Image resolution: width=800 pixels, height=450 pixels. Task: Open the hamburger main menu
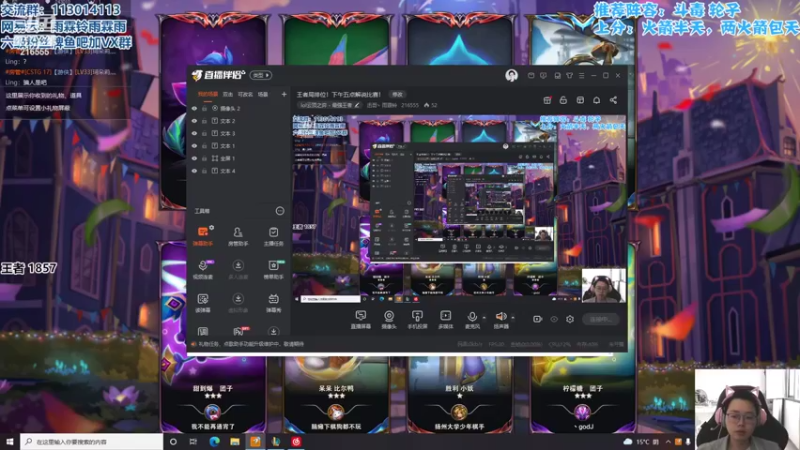582,76
